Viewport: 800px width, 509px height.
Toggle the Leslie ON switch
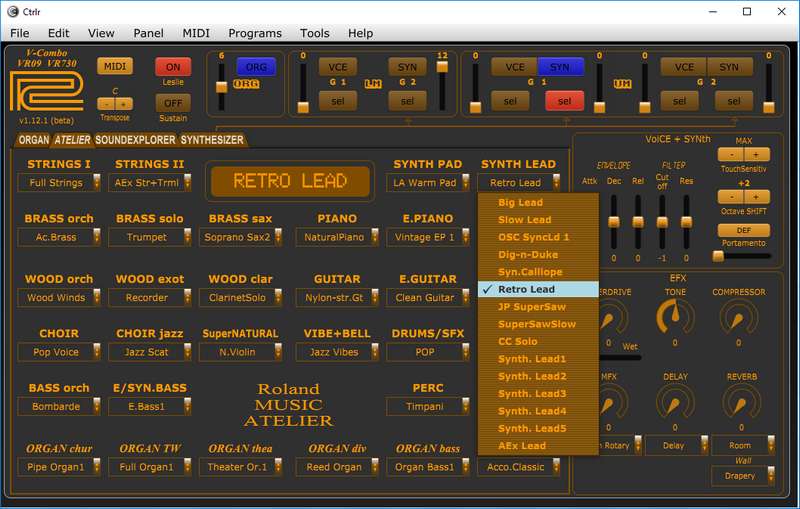click(173, 67)
